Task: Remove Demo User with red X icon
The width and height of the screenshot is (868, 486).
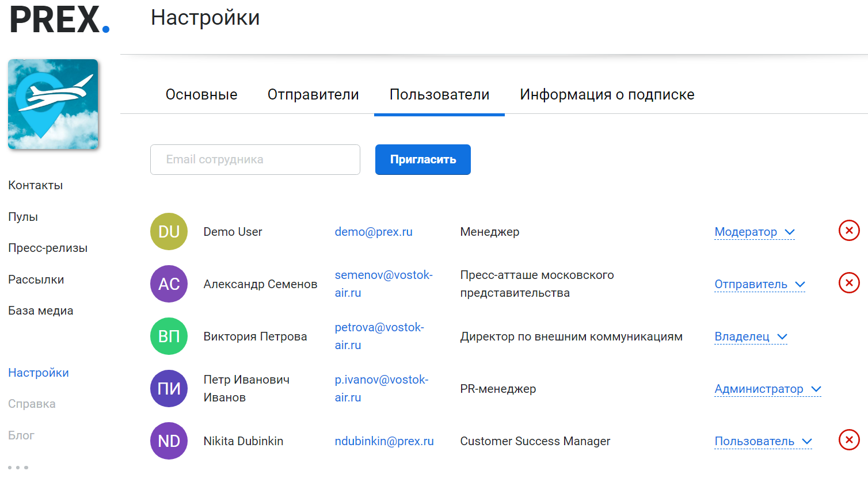Action: point(848,231)
